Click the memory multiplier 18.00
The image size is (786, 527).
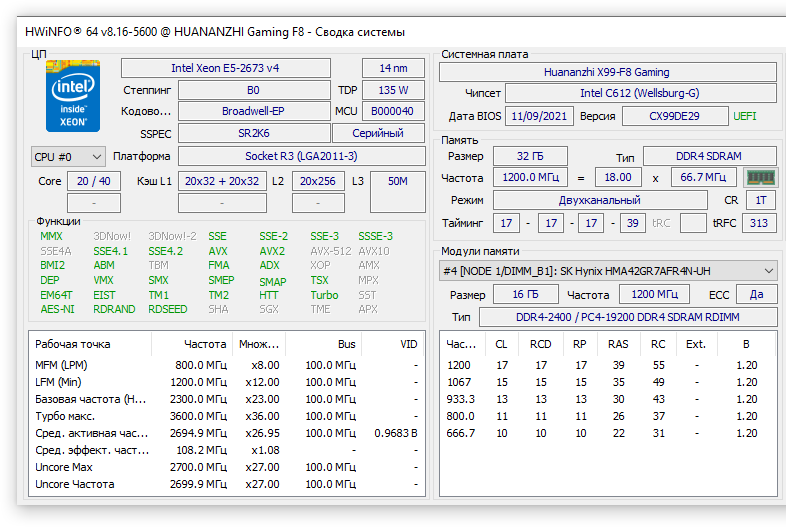click(x=618, y=178)
